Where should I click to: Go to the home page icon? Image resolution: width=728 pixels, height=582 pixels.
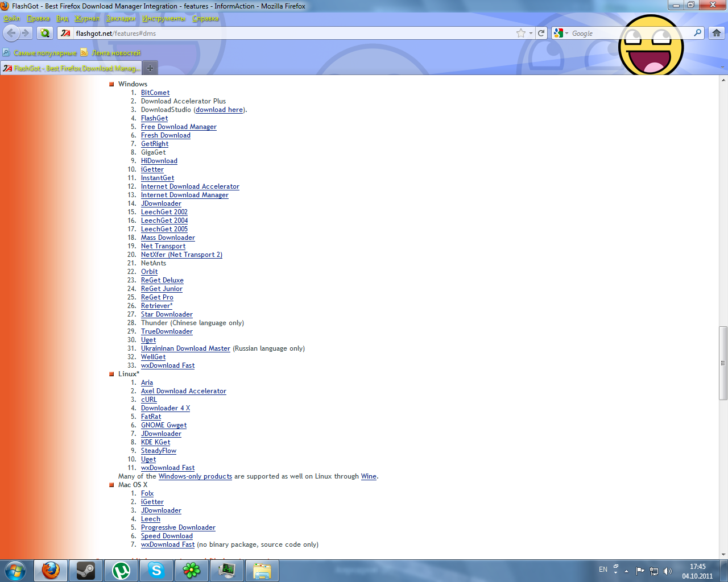click(x=717, y=33)
